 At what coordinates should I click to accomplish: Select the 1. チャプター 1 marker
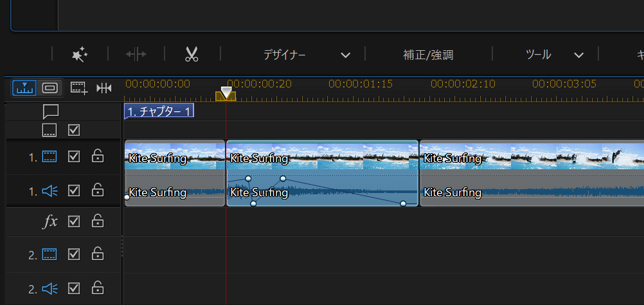pos(159,111)
